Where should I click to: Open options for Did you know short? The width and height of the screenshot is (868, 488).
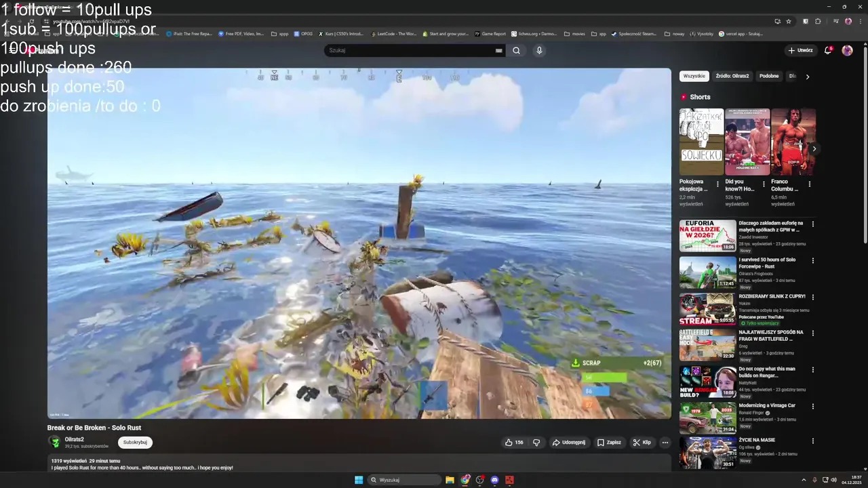[x=764, y=184]
